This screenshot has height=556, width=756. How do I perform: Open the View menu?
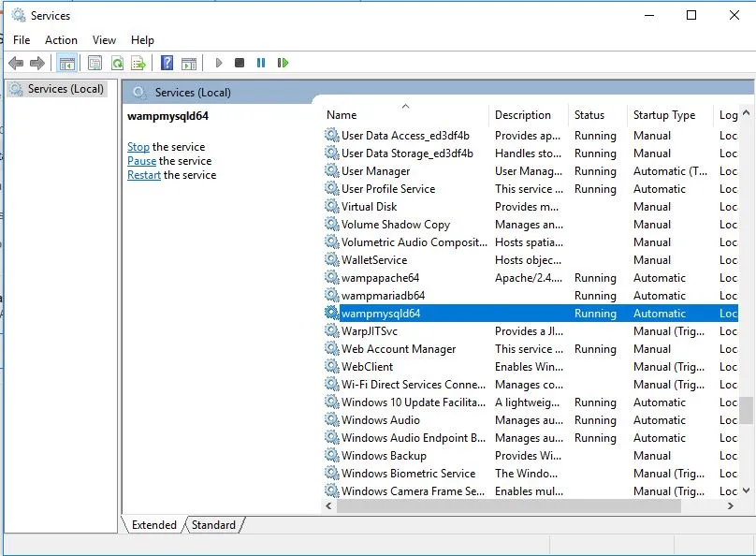pyautogui.click(x=104, y=40)
